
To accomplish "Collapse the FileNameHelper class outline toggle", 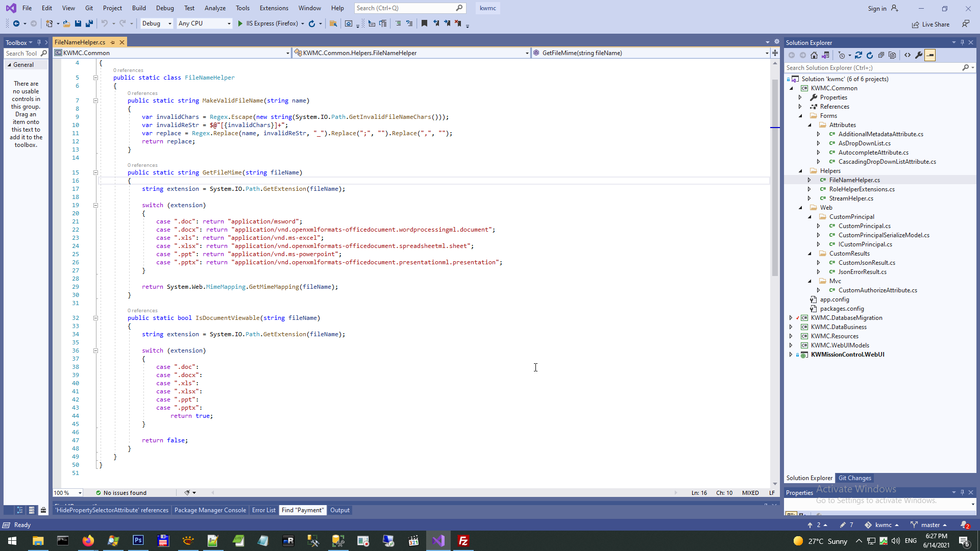I will [x=95, y=78].
